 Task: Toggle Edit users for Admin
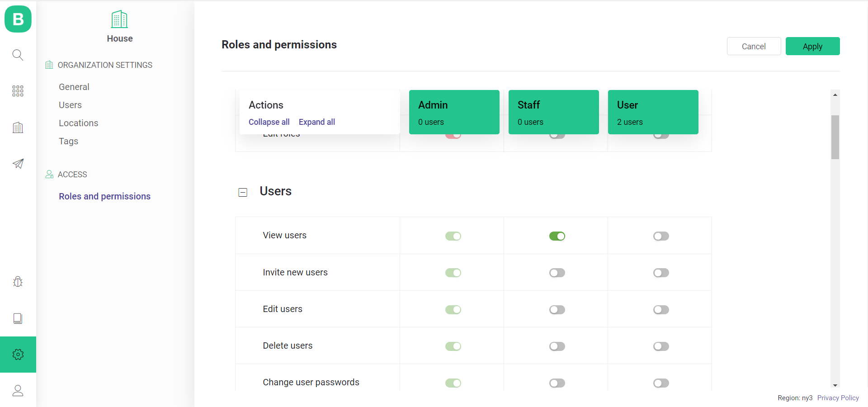pos(453,310)
